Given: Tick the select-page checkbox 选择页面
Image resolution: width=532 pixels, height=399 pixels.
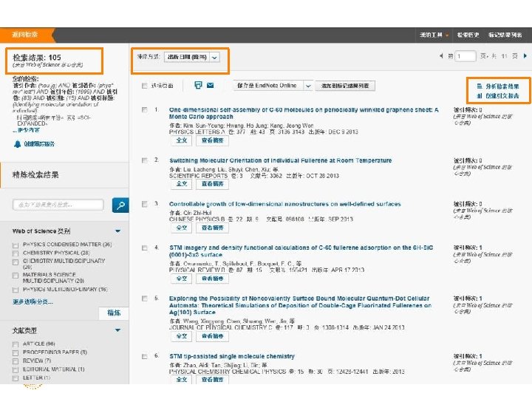Looking at the screenshot, I should click(145, 86).
